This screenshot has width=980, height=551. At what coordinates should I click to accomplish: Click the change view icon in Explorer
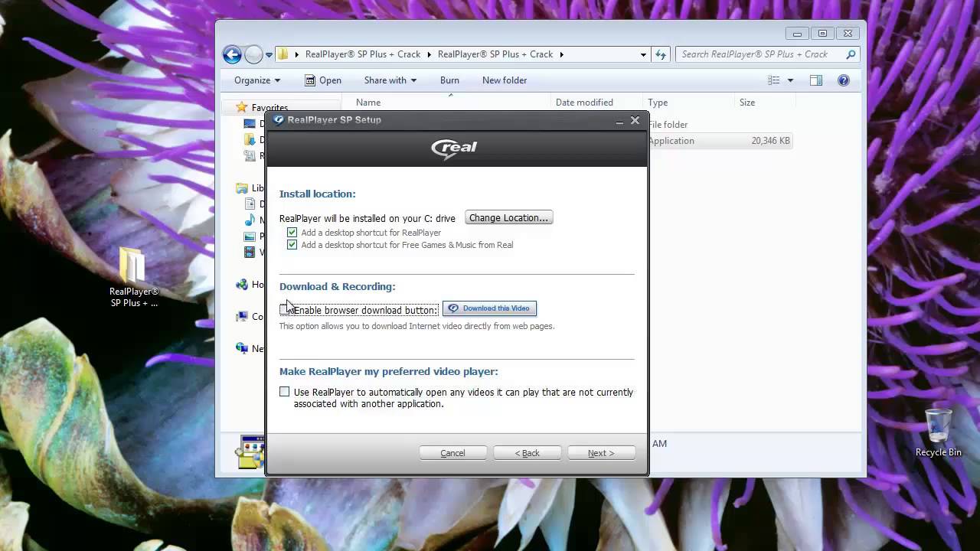click(x=774, y=80)
